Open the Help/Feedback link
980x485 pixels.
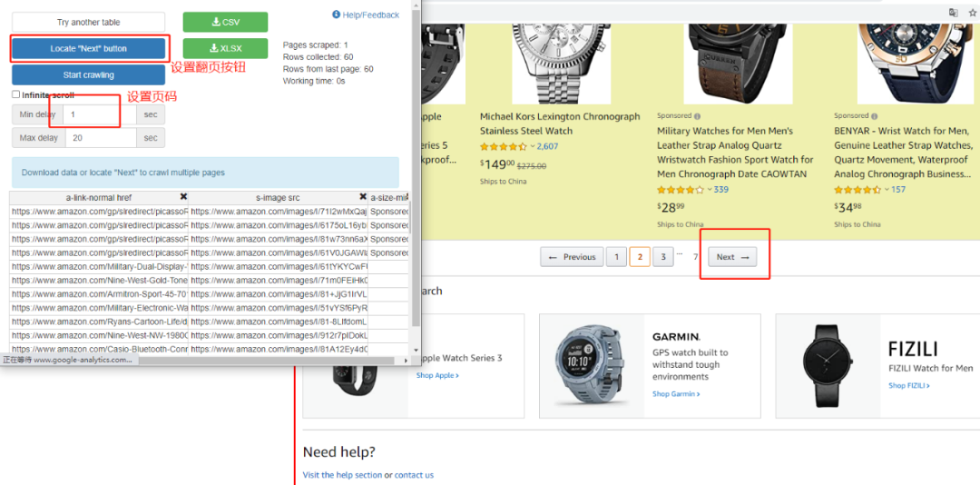tap(366, 15)
